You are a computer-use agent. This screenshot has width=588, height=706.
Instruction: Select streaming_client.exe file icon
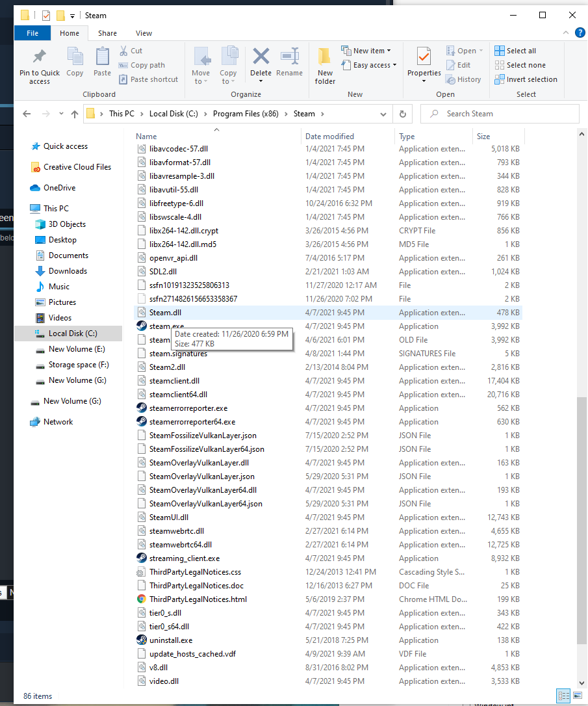pos(141,558)
